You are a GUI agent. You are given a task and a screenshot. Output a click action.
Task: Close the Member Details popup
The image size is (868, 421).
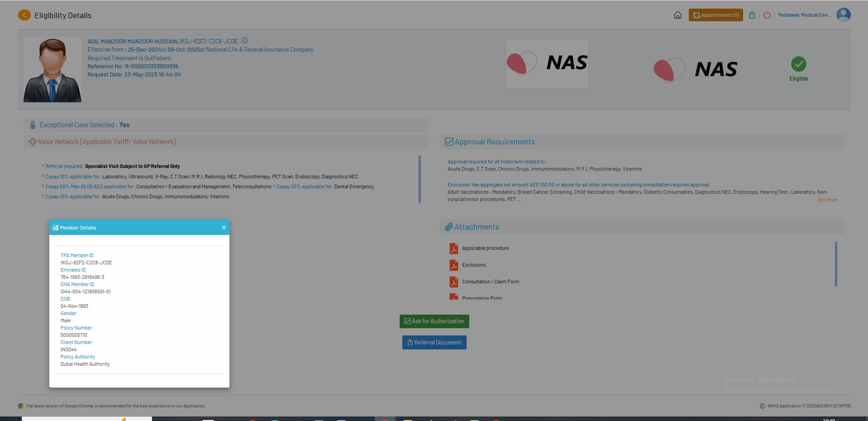click(224, 228)
